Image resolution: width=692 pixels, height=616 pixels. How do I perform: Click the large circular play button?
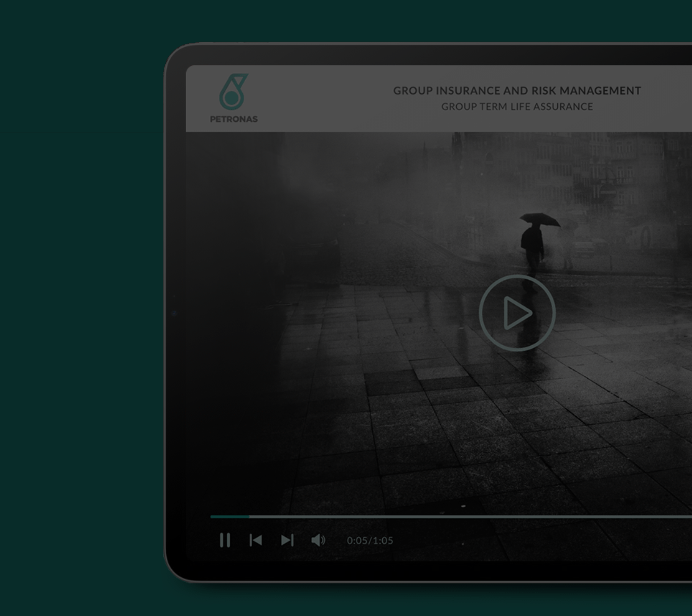click(x=517, y=313)
